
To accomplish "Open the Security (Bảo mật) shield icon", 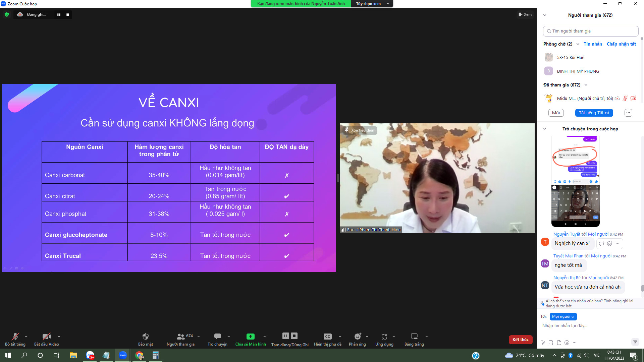I will pos(145,337).
